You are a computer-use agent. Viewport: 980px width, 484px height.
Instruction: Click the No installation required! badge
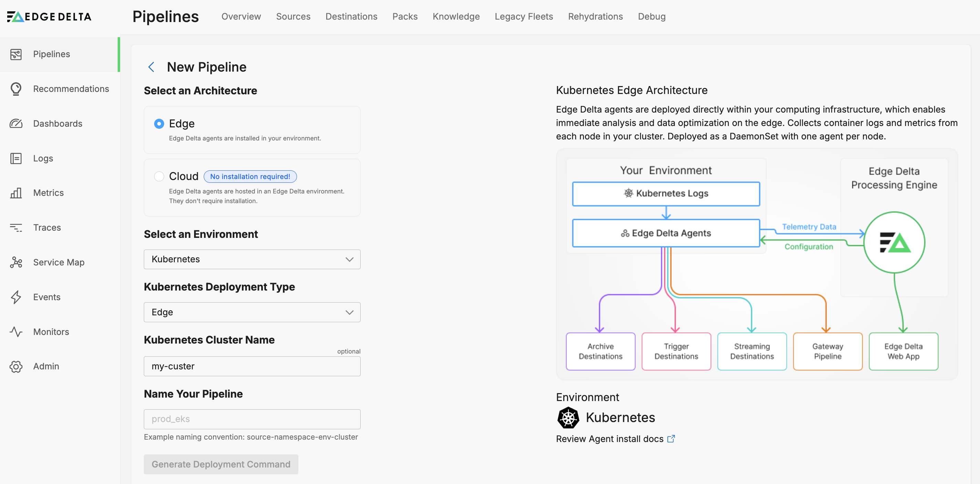[x=250, y=177]
